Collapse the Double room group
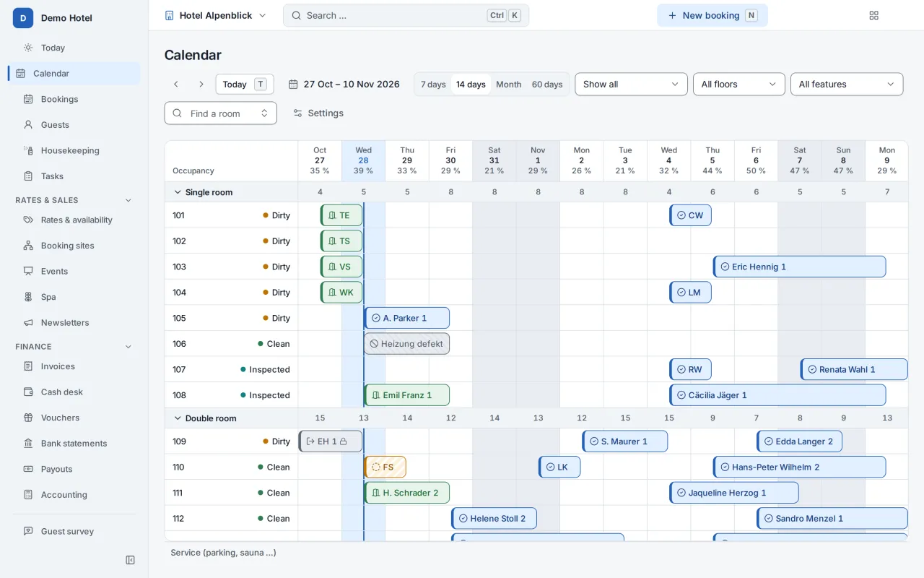The height and width of the screenshot is (578, 924). click(178, 418)
